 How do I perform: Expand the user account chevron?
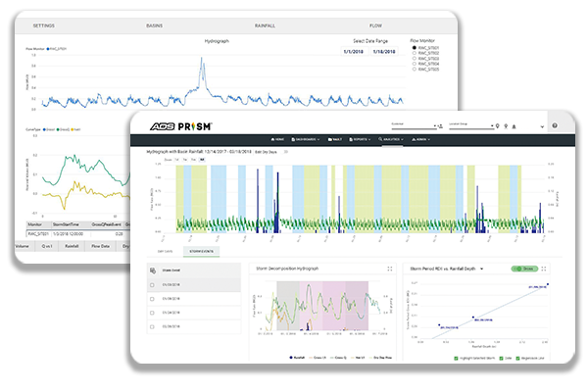[x=542, y=126]
